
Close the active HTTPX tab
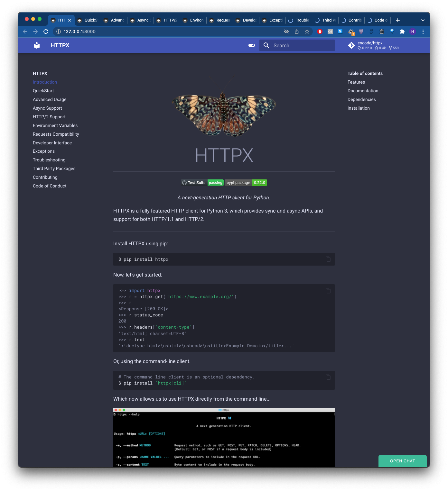click(70, 20)
